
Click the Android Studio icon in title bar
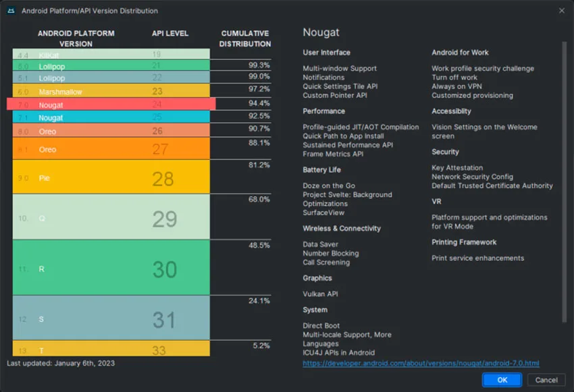pos(11,11)
